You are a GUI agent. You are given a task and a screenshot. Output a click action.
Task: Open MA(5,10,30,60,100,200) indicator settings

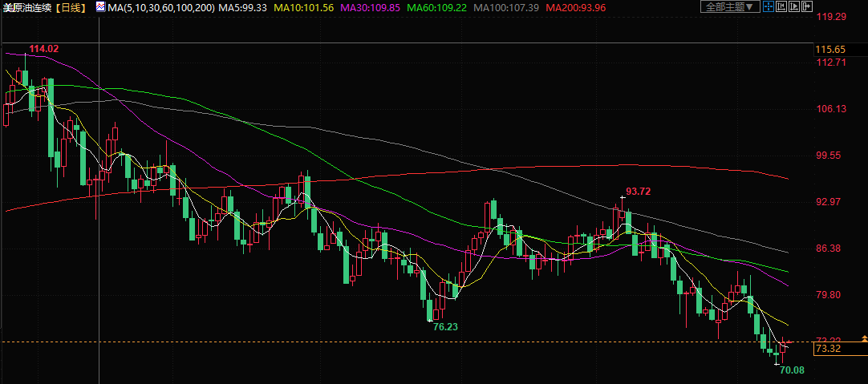[x=160, y=7]
